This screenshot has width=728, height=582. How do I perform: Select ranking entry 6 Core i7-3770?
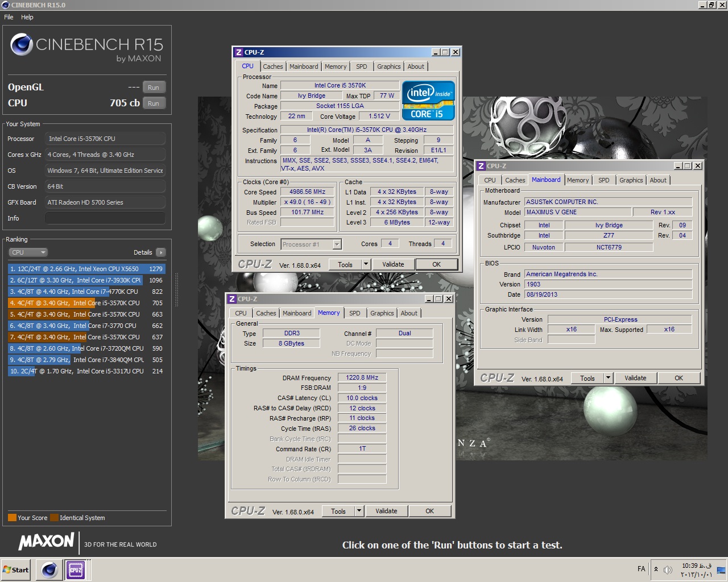86,326
